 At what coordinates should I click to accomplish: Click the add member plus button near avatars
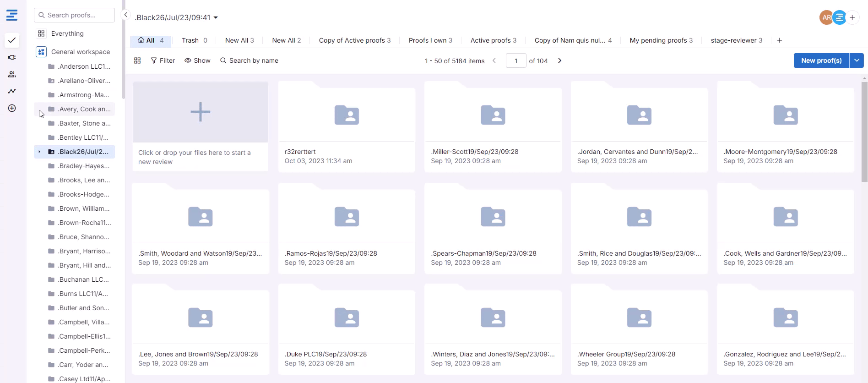(x=852, y=17)
